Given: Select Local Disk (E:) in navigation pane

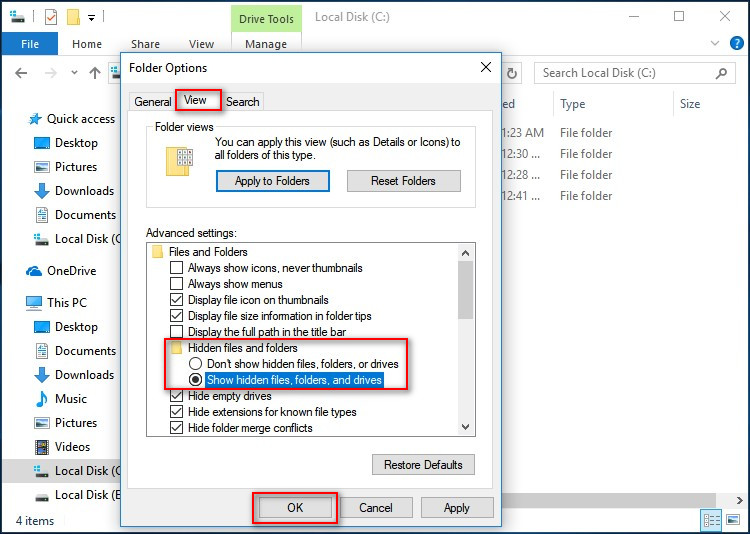Looking at the screenshot, I should (77, 495).
